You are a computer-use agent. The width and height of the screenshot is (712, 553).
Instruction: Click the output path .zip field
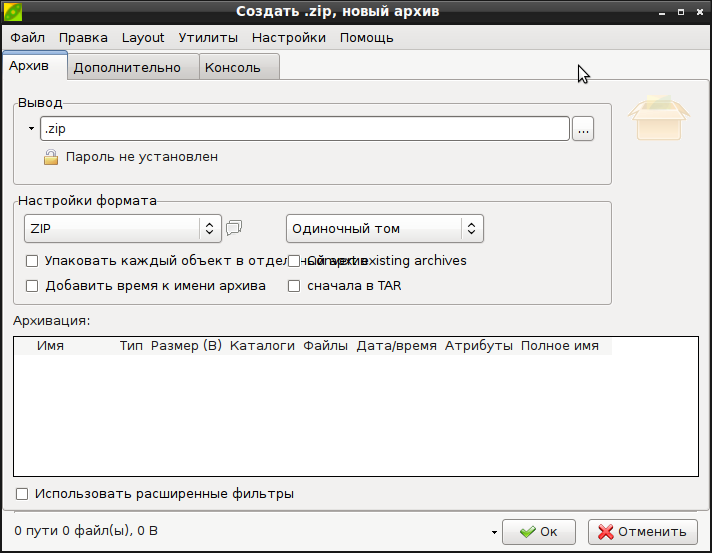[x=305, y=128]
